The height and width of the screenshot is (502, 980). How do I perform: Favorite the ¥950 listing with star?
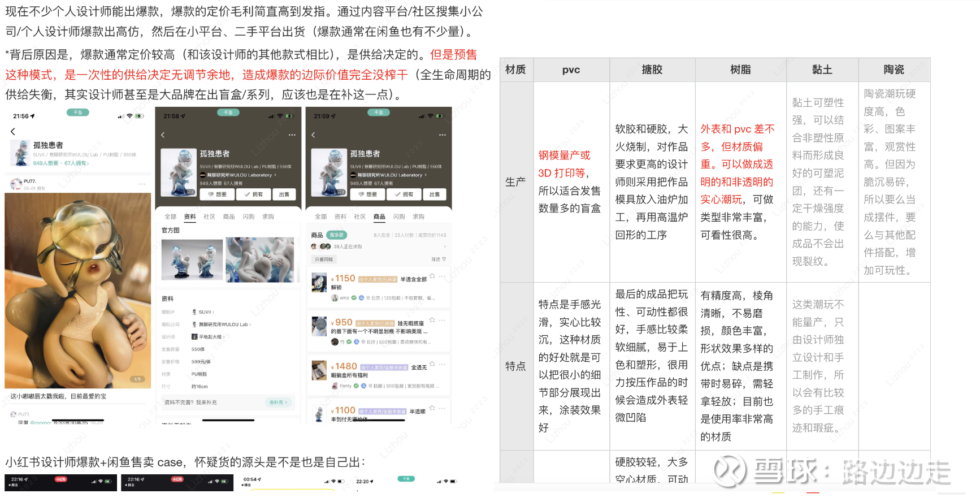(432, 320)
